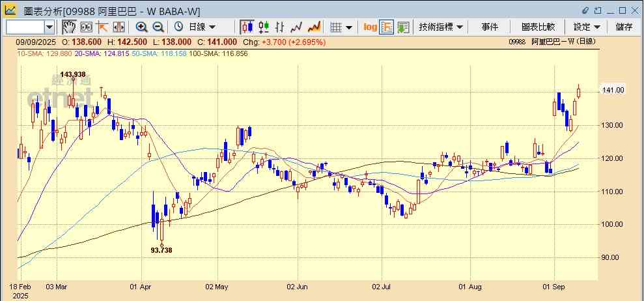Click the chart analysis window icon

(10, 10)
